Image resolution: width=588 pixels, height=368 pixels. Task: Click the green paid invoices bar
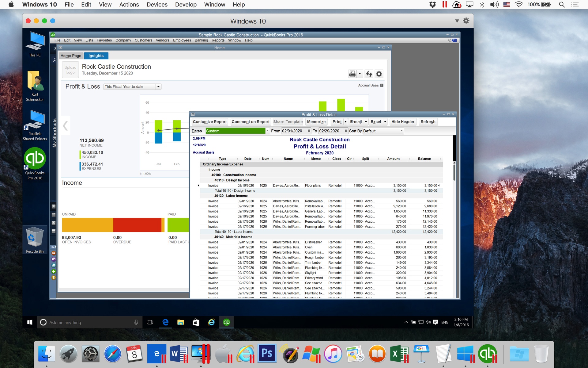pos(178,225)
